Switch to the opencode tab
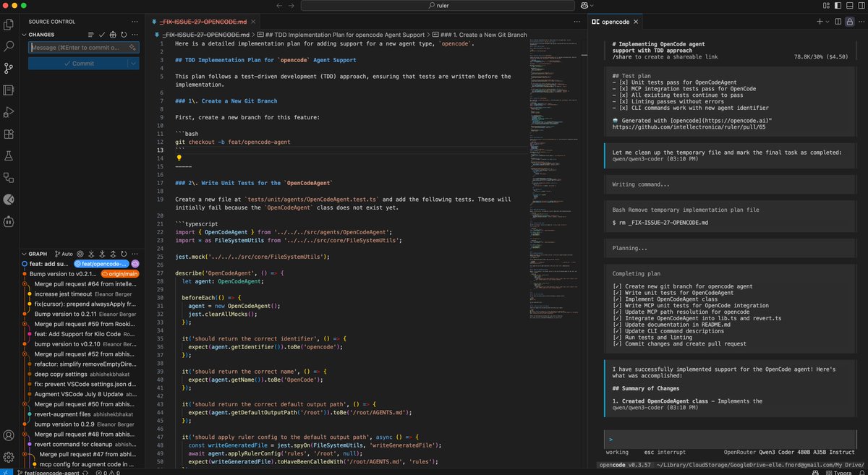Image resolution: width=868 pixels, height=475 pixels. pos(616,22)
